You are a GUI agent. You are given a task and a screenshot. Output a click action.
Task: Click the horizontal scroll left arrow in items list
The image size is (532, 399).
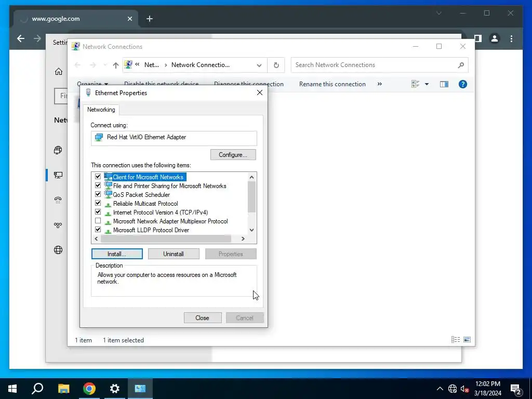[x=96, y=239]
